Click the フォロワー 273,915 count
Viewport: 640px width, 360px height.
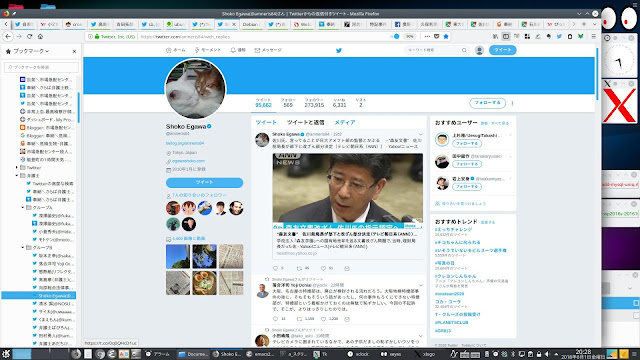pyautogui.click(x=314, y=102)
